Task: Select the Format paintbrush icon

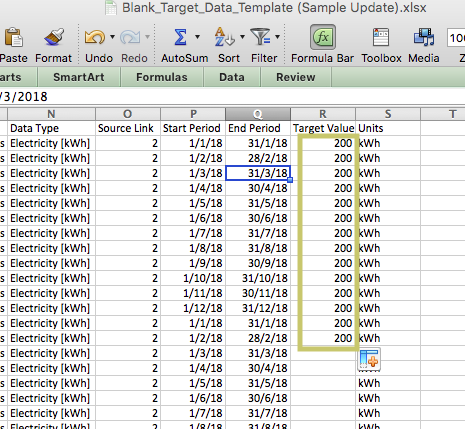Action: click(x=54, y=37)
